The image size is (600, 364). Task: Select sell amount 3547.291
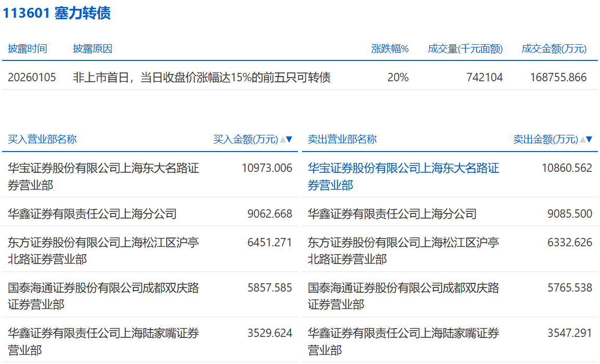pos(570,333)
